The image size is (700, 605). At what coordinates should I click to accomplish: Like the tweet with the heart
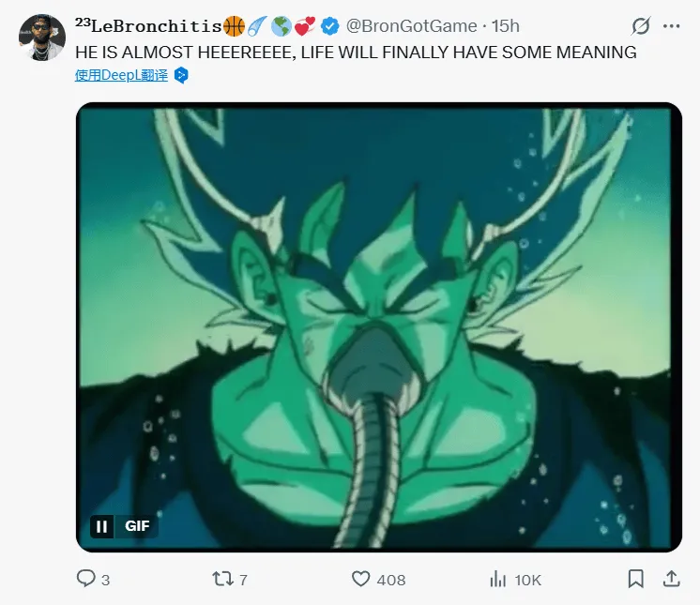click(x=361, y=579)
